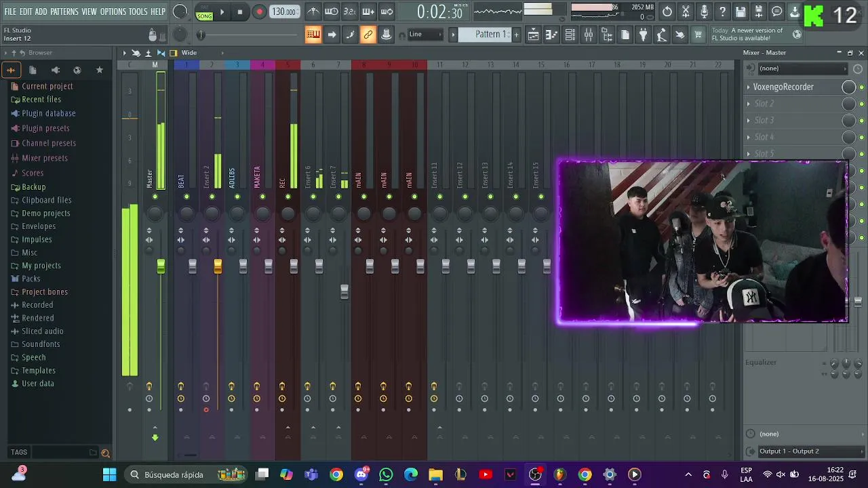
Task: Click the undo history icon
Action: (x=667, y=12)
